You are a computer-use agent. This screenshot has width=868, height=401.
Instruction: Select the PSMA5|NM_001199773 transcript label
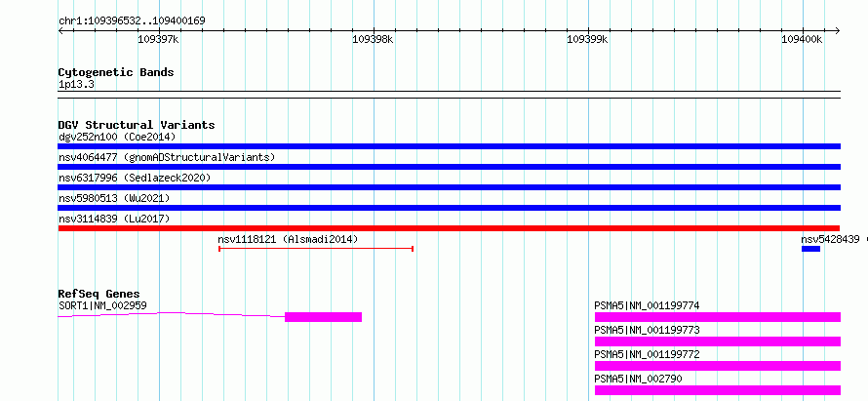pos(648,330)
